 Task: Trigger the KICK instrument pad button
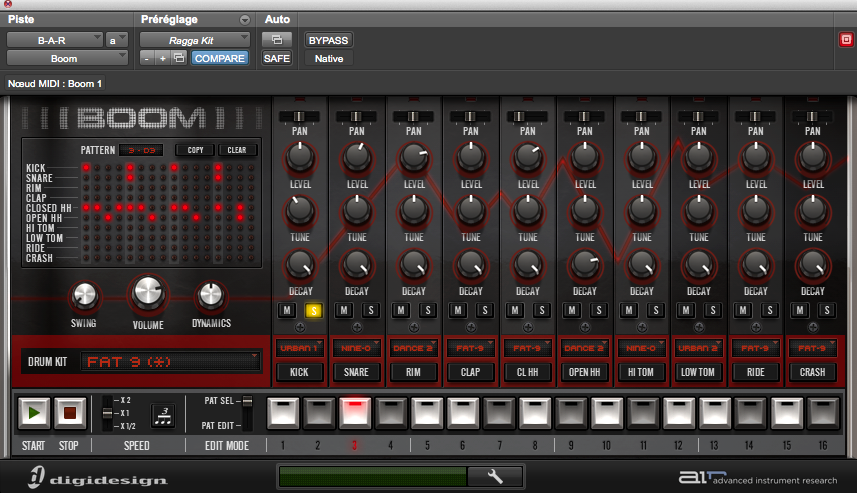pos(299,372)
